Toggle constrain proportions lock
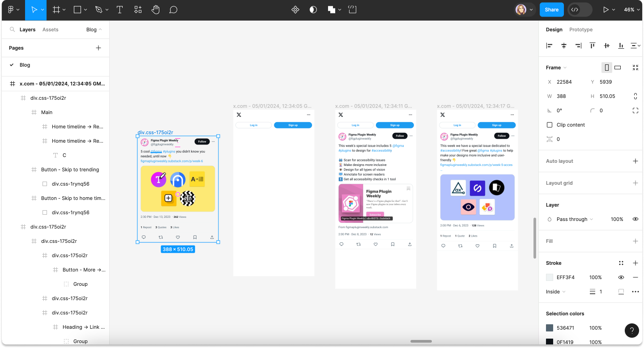The width and height of the screenshot is (644, 348). coord(635,96)
